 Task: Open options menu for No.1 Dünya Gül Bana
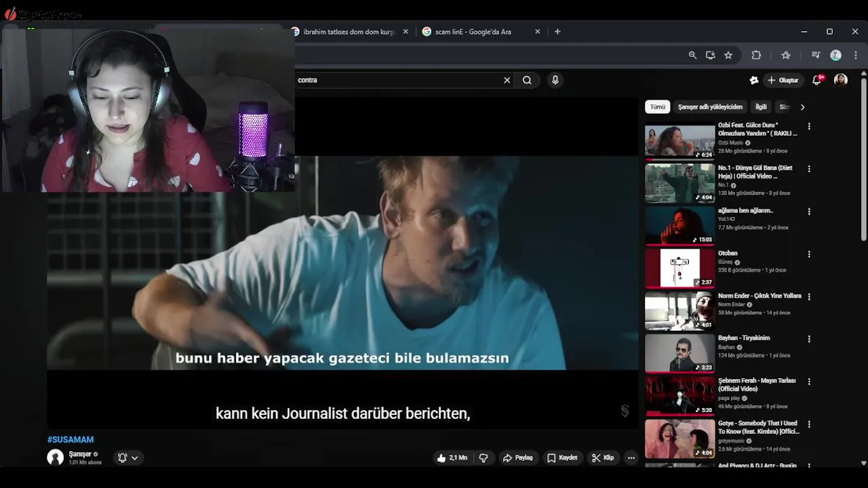coord(809,169)
